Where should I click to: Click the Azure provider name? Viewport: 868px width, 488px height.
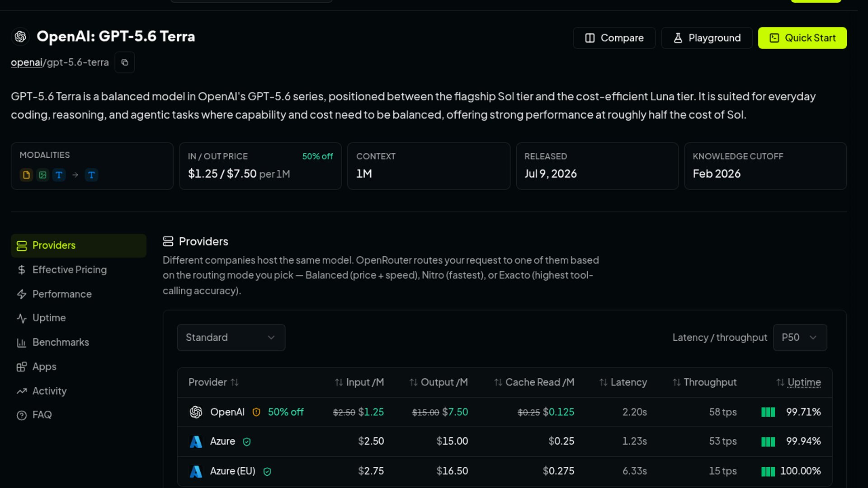tap(222, 441)
